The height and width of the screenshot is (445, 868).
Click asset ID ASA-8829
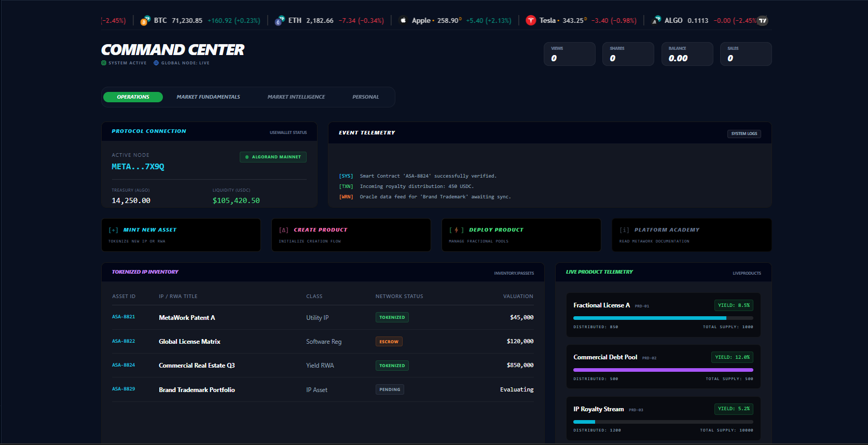[x=123, y=389]
